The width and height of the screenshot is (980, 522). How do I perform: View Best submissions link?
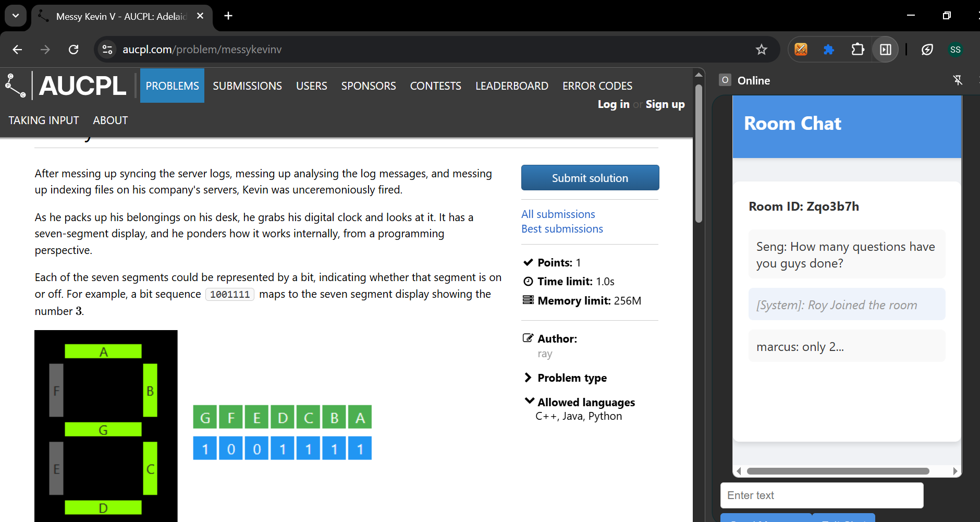click(562, 229)
